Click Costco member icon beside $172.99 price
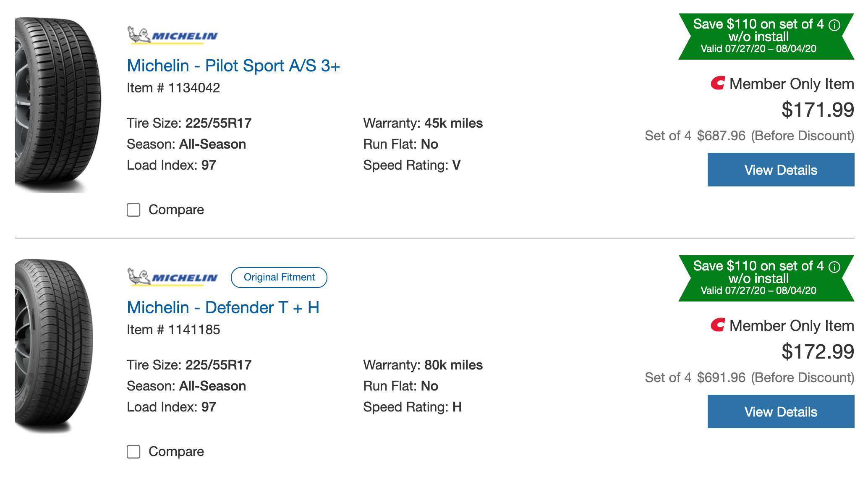868x477 pixels. [x=718, y=325]
